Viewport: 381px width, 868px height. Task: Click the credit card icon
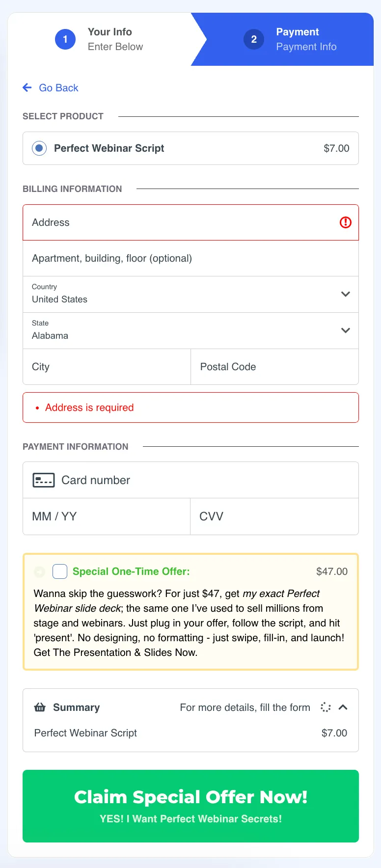(x=44, y=480)
